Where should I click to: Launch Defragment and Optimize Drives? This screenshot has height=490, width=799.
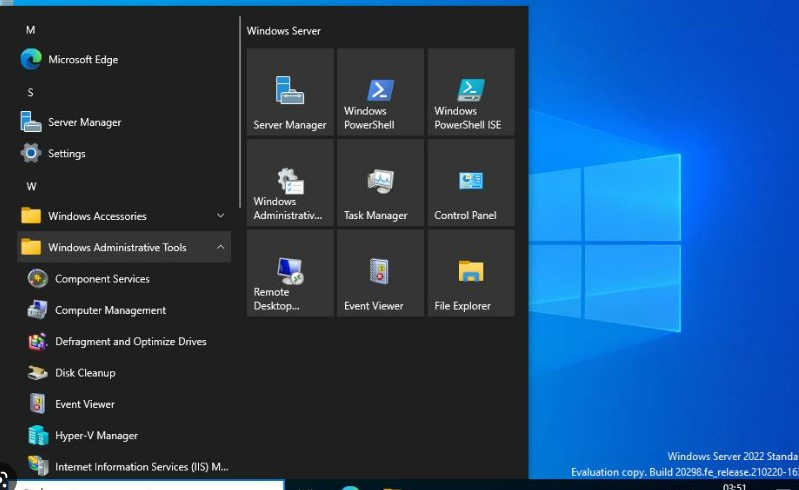click(x=124, y=341)
